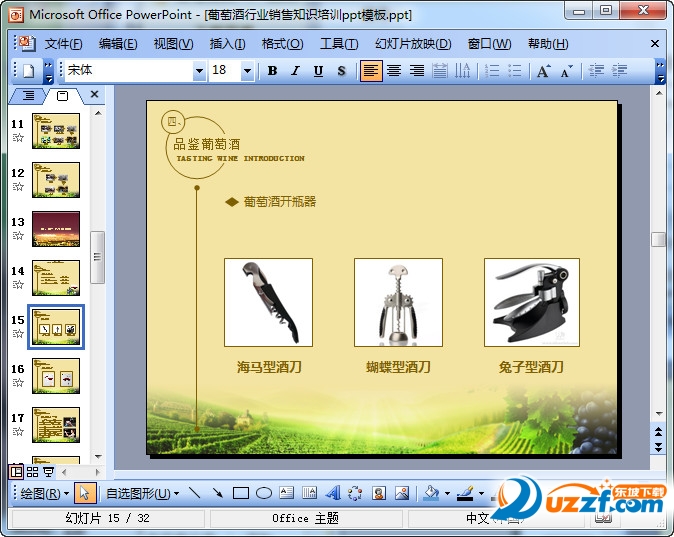Image resolution: width=674 pixels, height=537 pixels.
Task: Click Decrease Indent icon
Action: 596,71
